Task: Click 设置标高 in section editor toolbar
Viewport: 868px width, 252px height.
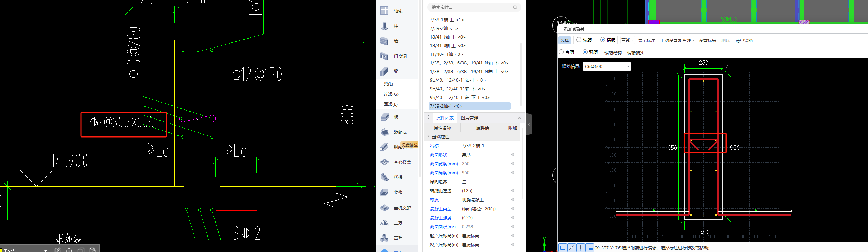Action: pos(707,40)
